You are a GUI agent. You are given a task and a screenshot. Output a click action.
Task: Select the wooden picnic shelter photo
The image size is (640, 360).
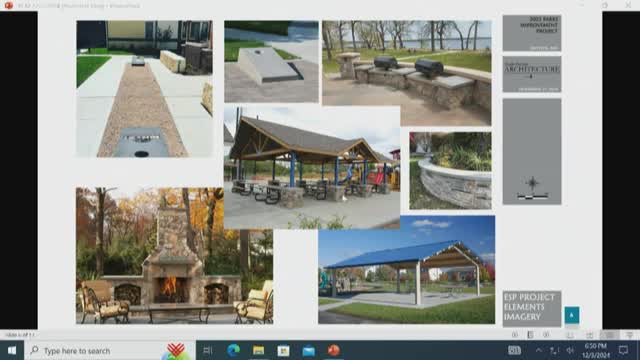[x=312, y=168]
